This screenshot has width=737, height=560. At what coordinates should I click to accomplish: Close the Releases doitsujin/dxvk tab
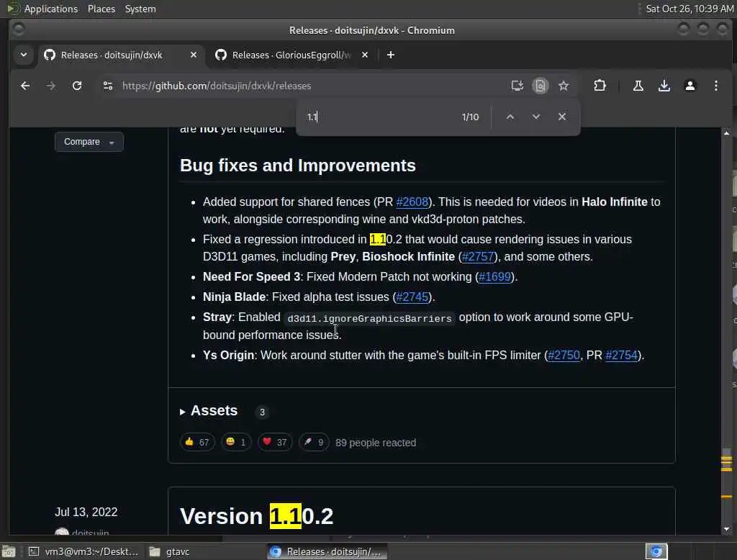pos(193,55)
